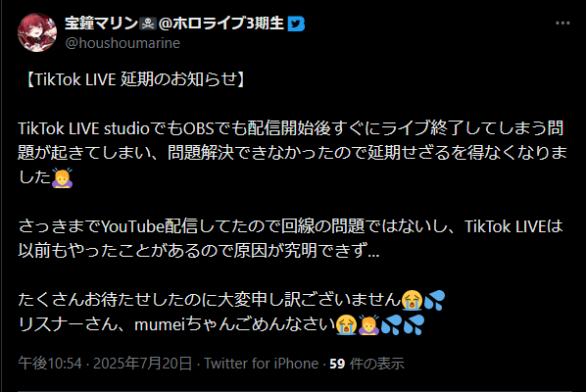The image size is (586, 392).
Task: Click the sweat droplets emoji after ございません line
Action: click(x=434, y=300)
